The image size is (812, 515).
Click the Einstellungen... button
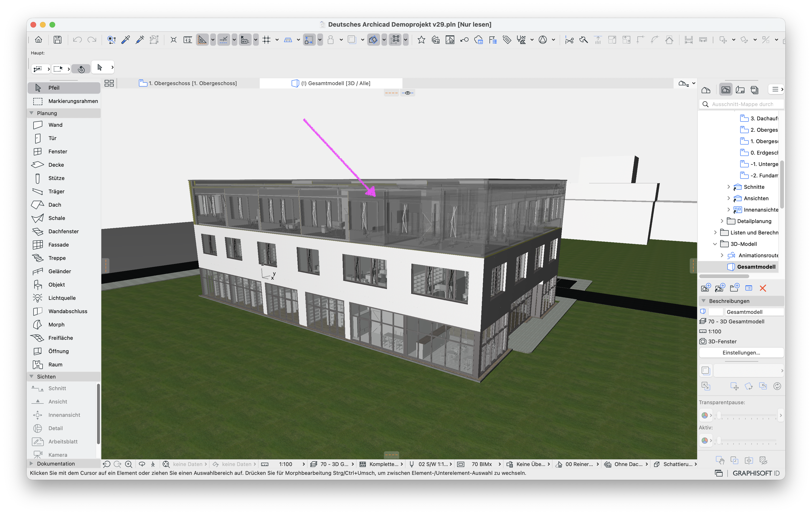(x=741, y=353)
